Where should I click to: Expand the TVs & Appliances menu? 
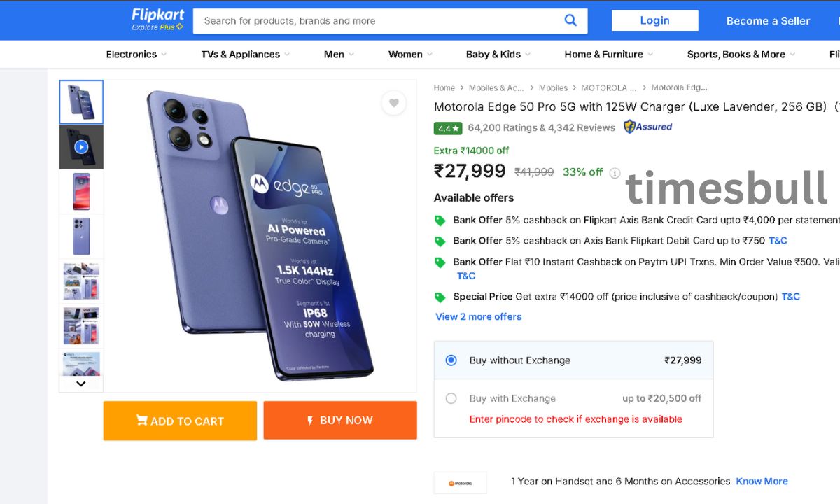245,55
